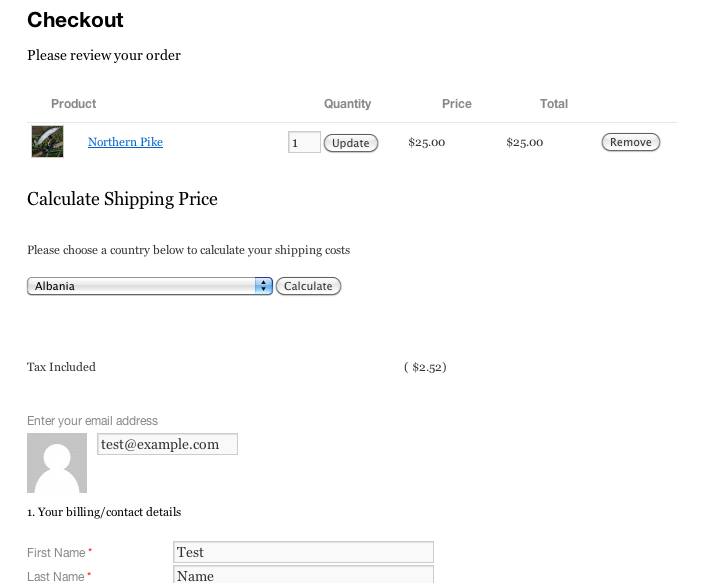Click the email address field

pos(167,444)
